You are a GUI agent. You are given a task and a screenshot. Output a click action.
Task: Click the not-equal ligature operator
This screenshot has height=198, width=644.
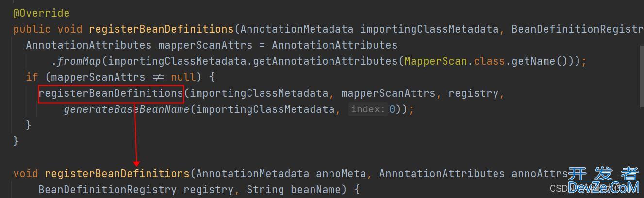[x=158, y=77]
